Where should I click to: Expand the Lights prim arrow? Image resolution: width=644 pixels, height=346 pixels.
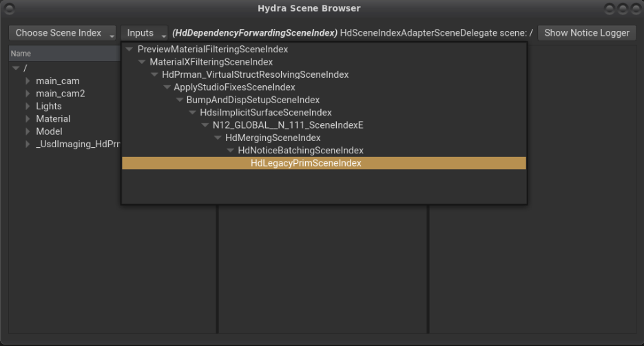28,107
